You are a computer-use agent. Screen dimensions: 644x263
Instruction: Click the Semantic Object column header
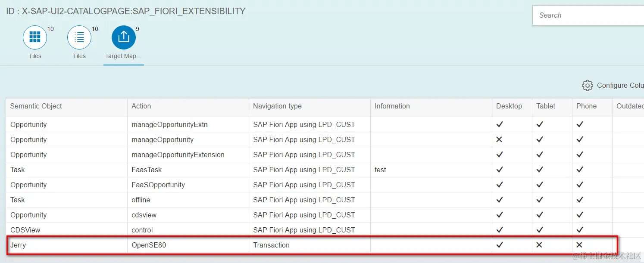tap(36, 106)
